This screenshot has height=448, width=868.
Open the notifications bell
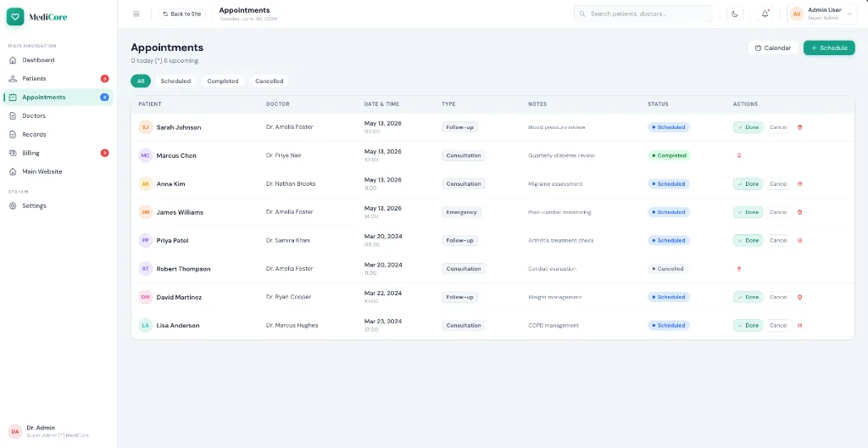(x=765, y=14)
